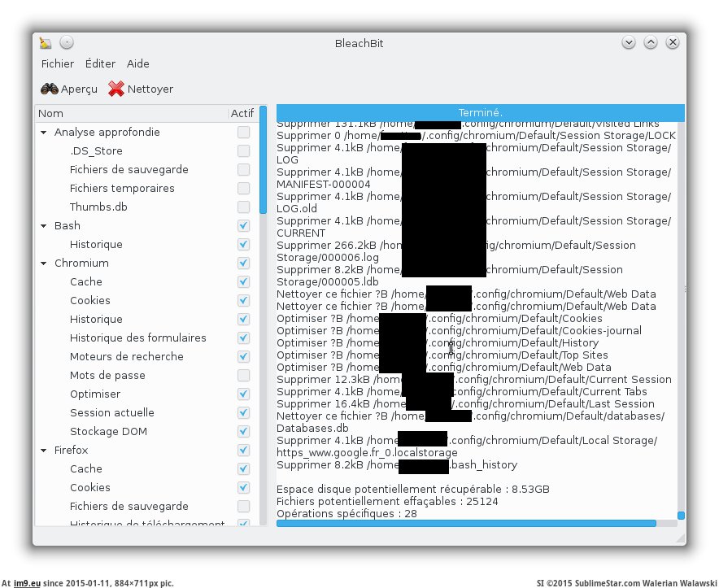719x588 pixels.
Task: Click the round pin button in title bar
Action: click(67, 43)
